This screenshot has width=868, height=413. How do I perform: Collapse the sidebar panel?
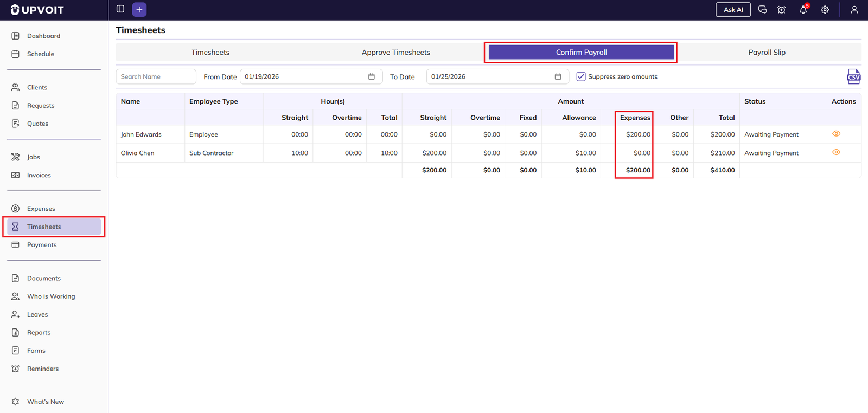[x=120, y=9]
